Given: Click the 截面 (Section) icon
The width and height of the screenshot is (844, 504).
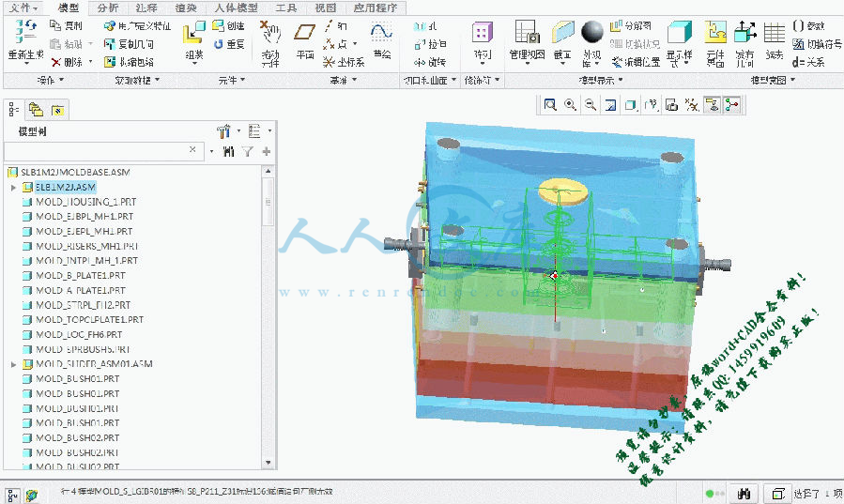Looking at the screenshot, I should click(562, 32).
